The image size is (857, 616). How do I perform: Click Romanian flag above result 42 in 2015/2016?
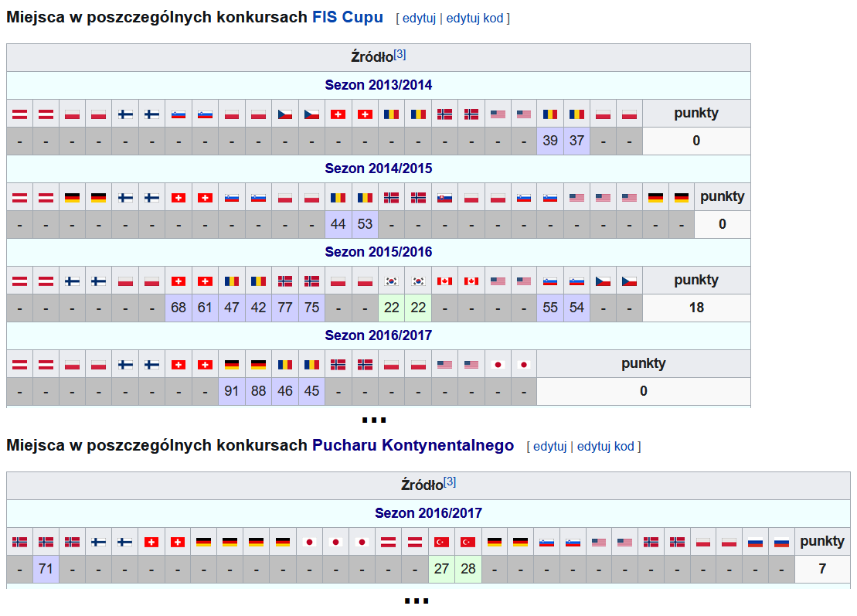[258, 281]
